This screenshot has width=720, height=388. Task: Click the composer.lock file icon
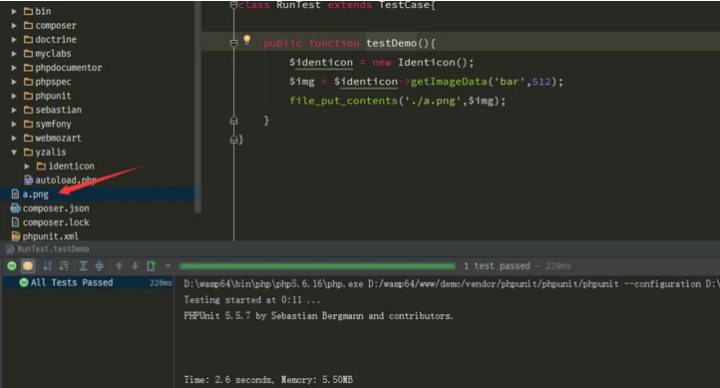[15, 222]
